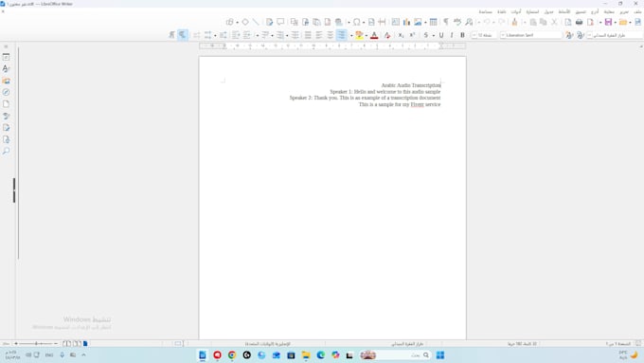
Task: Click the Insert Chart icon
Action: pos(406,22)
